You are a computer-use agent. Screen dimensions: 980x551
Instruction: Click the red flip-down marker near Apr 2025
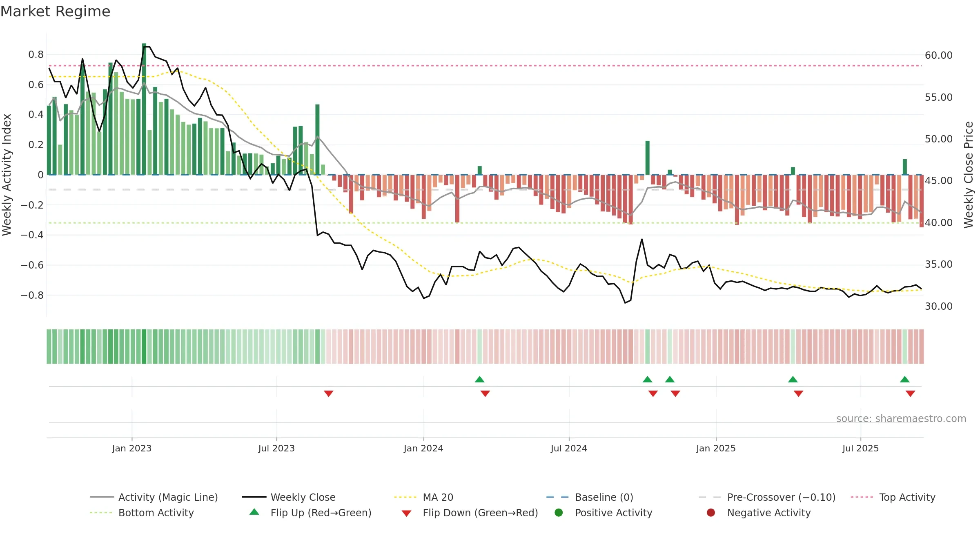(x=799, y=393)
